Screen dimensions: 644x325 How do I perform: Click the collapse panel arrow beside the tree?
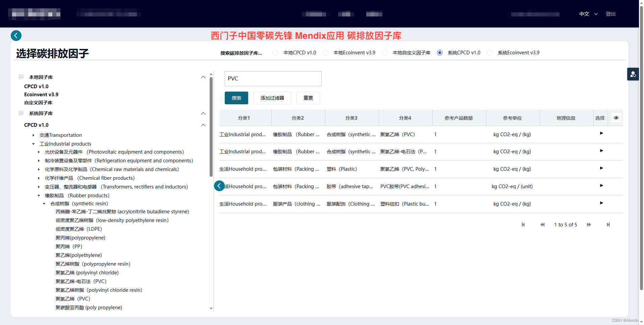219,185
